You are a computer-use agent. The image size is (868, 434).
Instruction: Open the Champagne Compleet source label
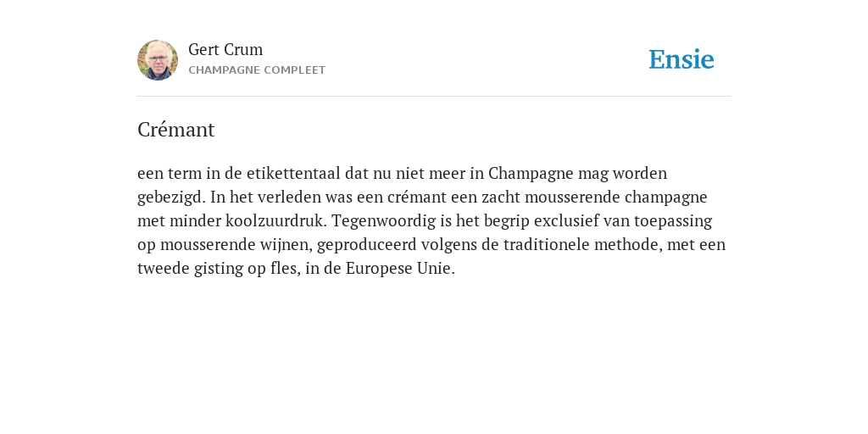[x=257, y=70]
